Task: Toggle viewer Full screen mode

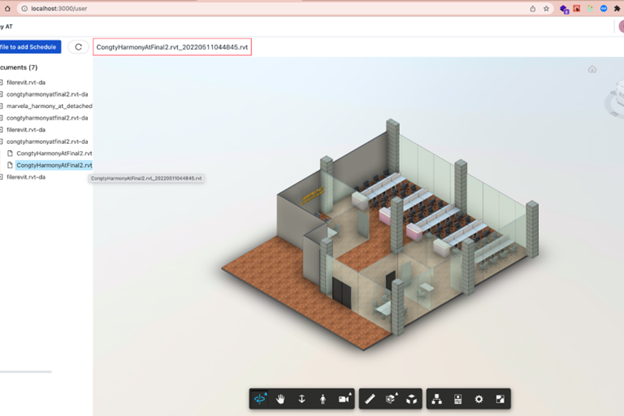Action: tap(500, 398)
